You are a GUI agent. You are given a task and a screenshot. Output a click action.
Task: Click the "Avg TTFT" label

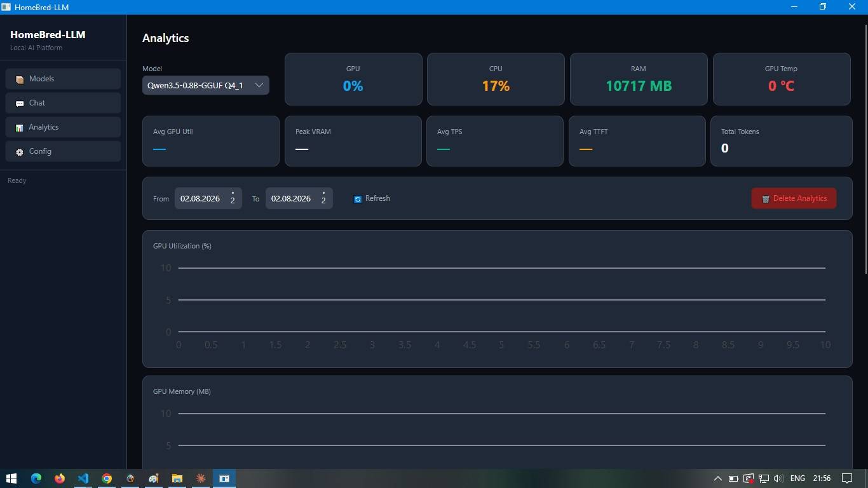point(593,132)
